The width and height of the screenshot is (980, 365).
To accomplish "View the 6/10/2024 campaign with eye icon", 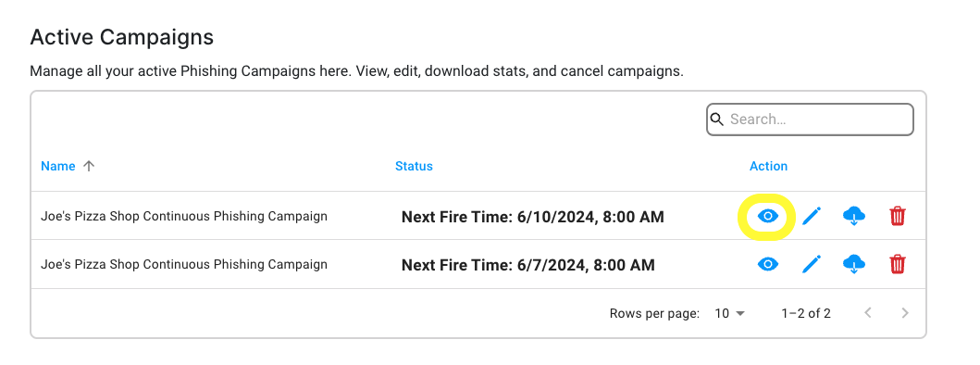I will click(x=767, y=217).
